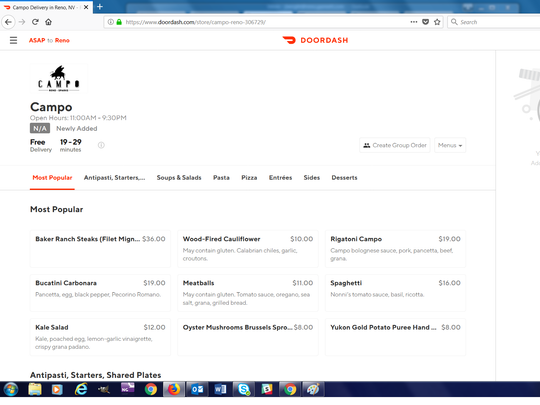The height and width of the screenshot is (405, 540).
Task: Switch to Firefox in taskbar
Action: [174, 390]
